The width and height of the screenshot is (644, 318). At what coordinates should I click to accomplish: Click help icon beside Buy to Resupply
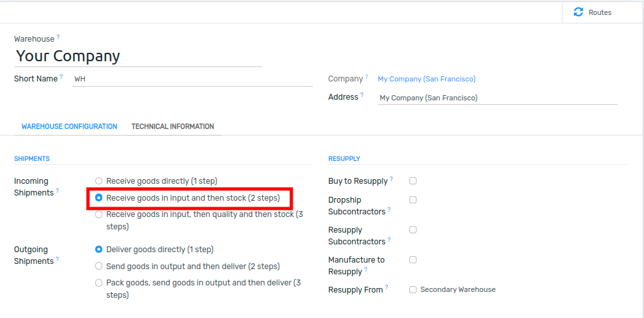[x=391, y=179]
